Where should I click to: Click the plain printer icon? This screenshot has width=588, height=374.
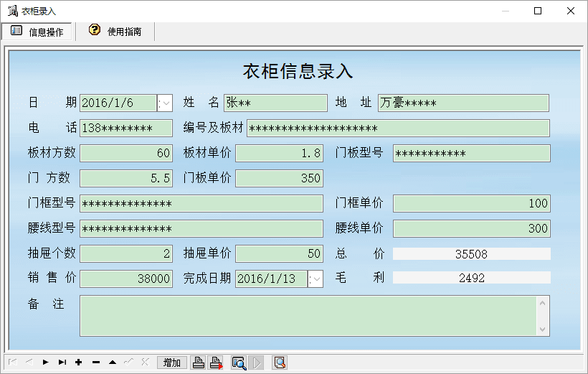pos(199,363)
